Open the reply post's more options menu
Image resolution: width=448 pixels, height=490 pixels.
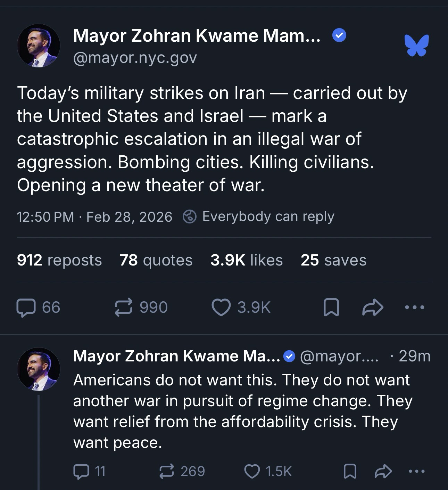coord(417,471)
